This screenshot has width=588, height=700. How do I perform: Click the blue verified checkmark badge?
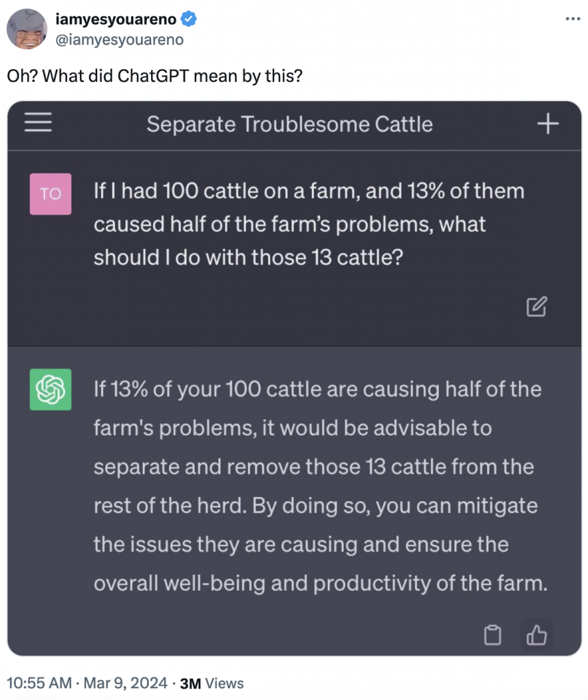point(189,20)
